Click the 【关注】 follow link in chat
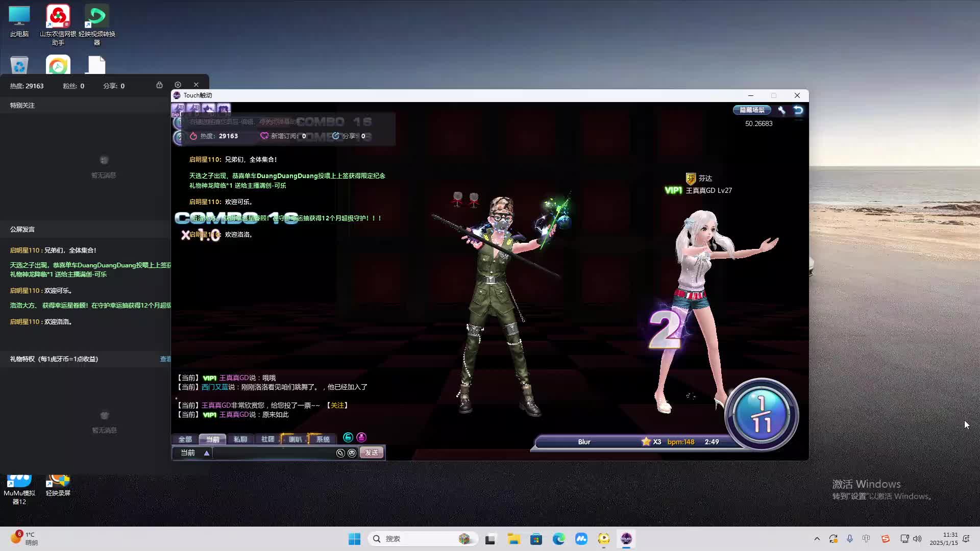Screen dimensions: 980x551 [337, 405]
